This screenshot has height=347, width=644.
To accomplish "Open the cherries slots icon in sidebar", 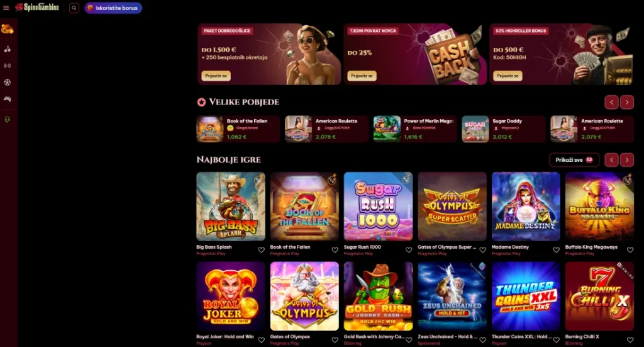I will (x=8, y=49).
